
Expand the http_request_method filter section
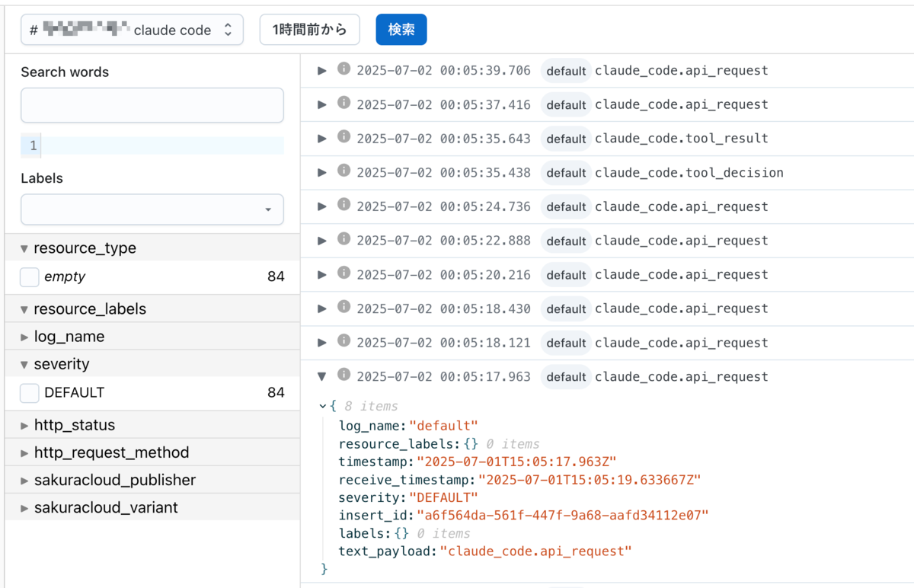pyautogui.click(x=24, y=452)
